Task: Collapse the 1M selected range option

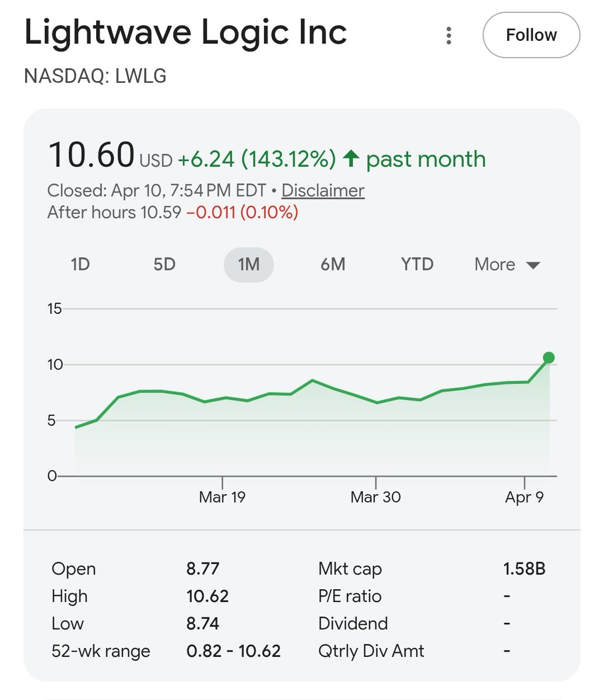Action: pos(249,264)
